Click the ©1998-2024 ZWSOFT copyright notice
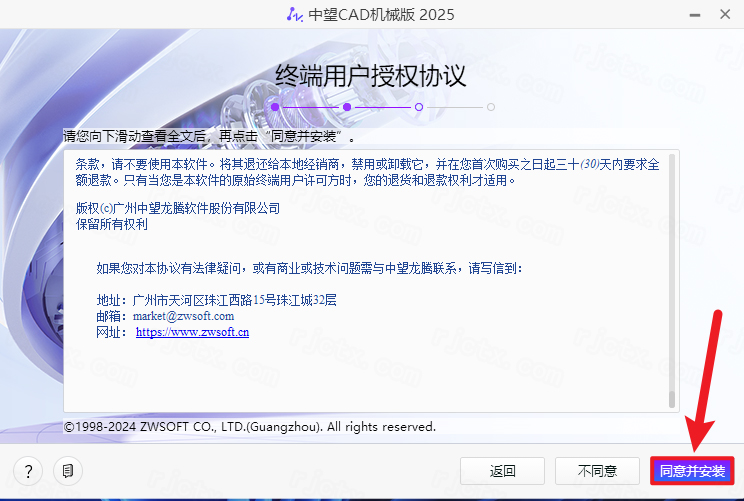Screen dimensions: 744x501 (249, 427)
